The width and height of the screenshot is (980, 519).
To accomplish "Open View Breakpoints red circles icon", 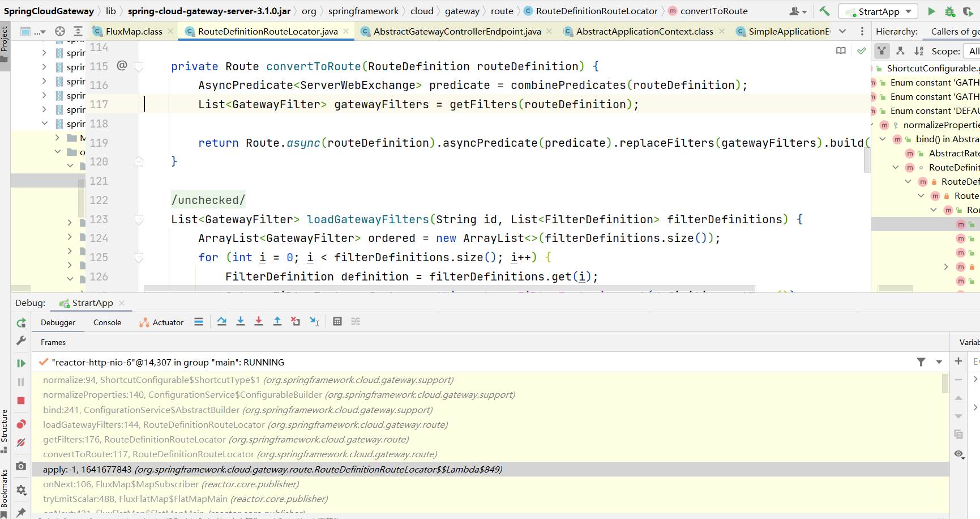I will point(21,424).
